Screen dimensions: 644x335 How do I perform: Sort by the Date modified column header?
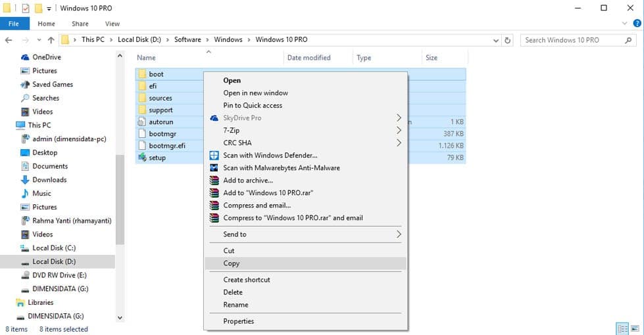[318, 58]
